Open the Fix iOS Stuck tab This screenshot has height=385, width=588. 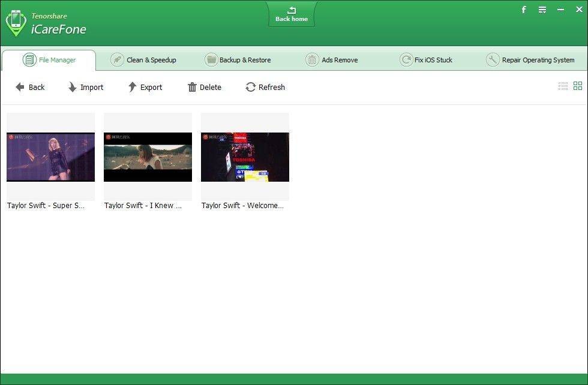[x=425, y=60]
